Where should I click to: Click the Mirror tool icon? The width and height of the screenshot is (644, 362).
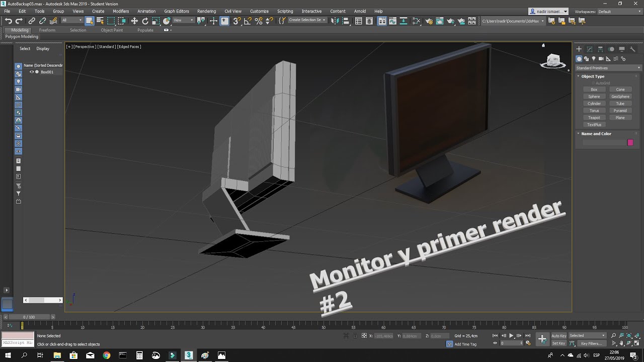click(336, 21)
